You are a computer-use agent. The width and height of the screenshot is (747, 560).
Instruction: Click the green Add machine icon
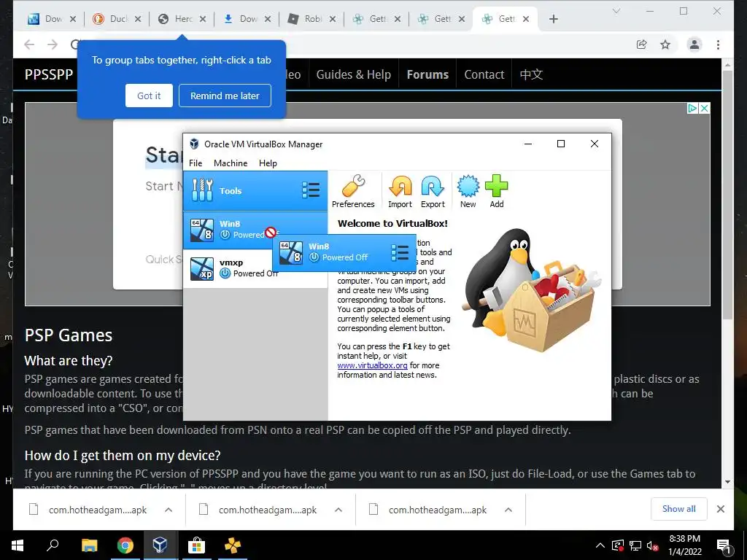pyautogui.click(x=496, y=192)
